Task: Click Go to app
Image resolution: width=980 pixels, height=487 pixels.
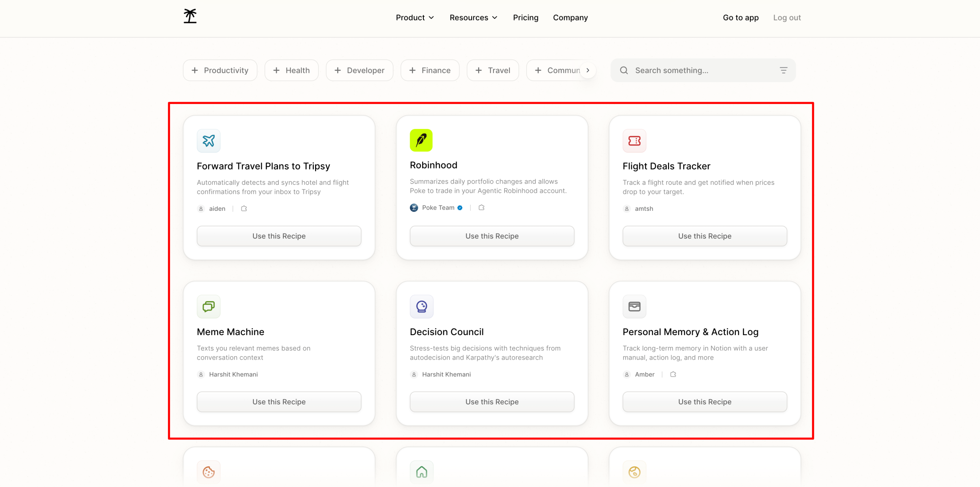Action: coord(741,18)
